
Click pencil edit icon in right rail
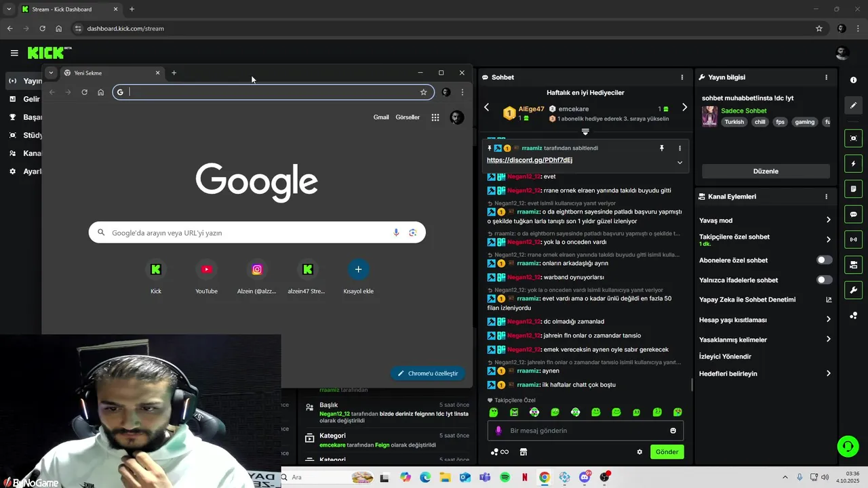click(x=853, y=105)
